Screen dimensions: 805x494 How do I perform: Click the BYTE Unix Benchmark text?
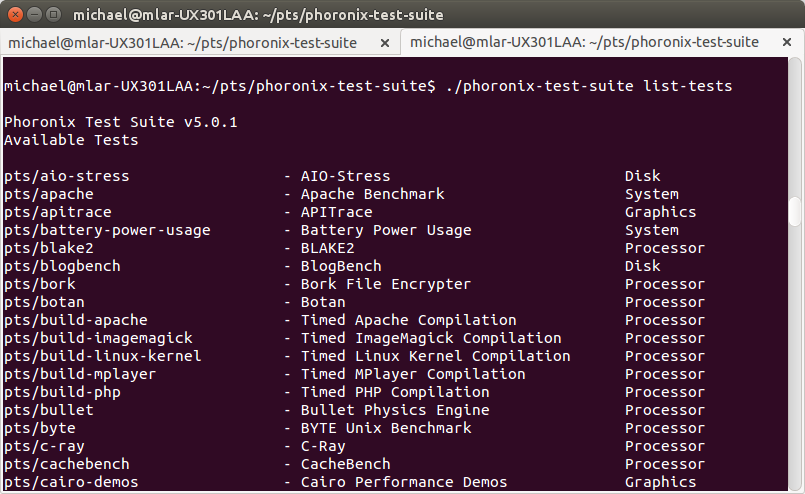[386, 428]
